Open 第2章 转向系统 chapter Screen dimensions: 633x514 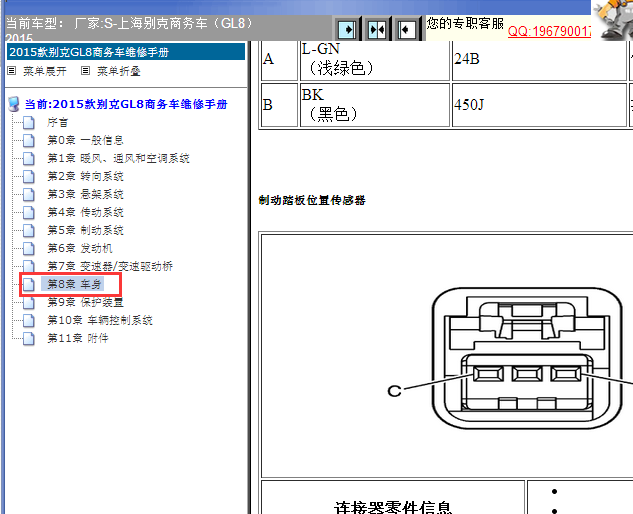point(85,176)
